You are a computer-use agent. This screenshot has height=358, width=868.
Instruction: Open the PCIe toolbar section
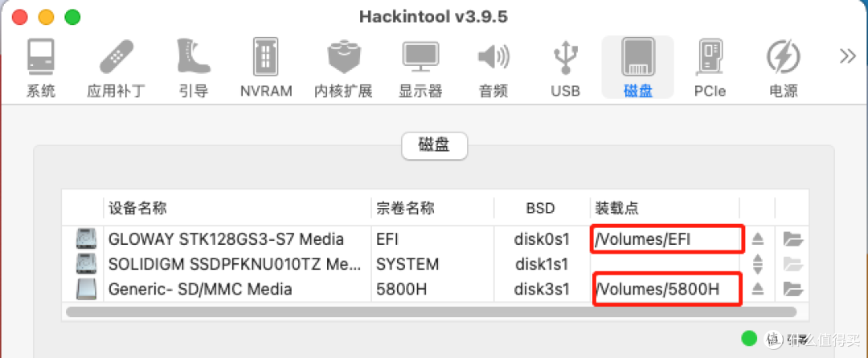pos(710,68)
